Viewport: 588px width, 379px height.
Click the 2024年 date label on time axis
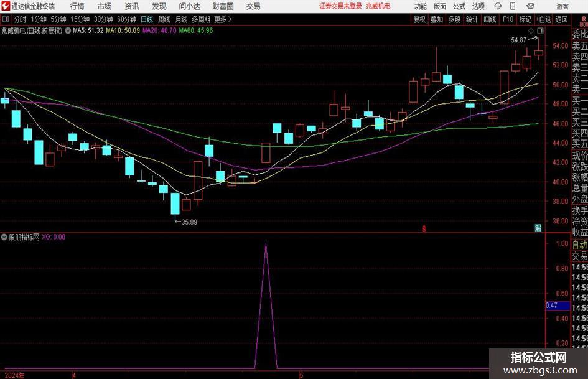pyautogui.click(x=15, y=375)
